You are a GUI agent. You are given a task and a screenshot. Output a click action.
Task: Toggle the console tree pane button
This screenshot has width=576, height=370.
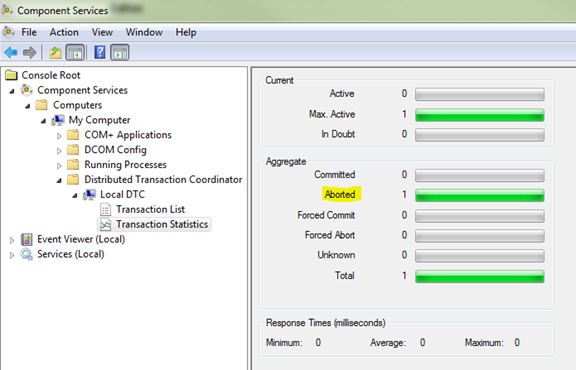click(75, 53)
